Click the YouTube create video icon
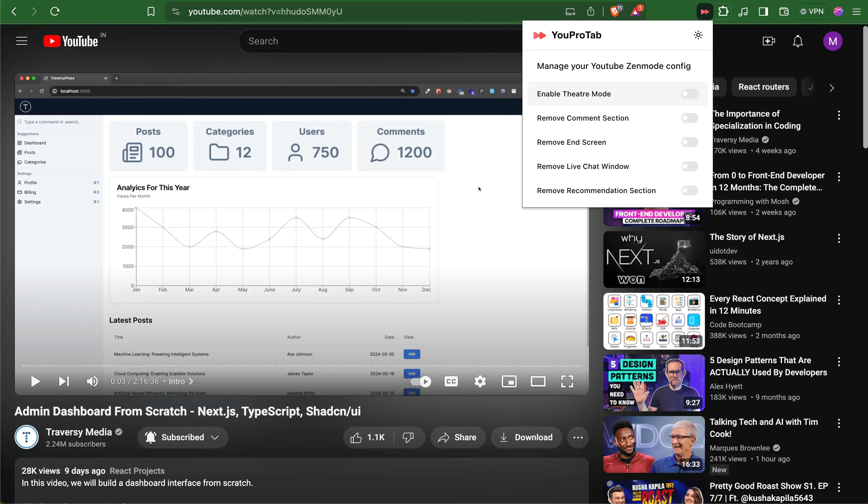 coord(768,41)
